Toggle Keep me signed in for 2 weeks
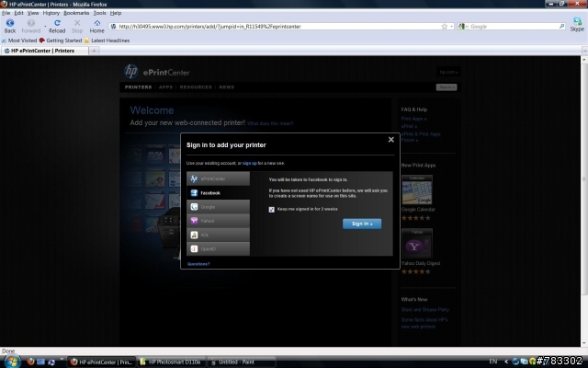 click(x=272, y=210)
